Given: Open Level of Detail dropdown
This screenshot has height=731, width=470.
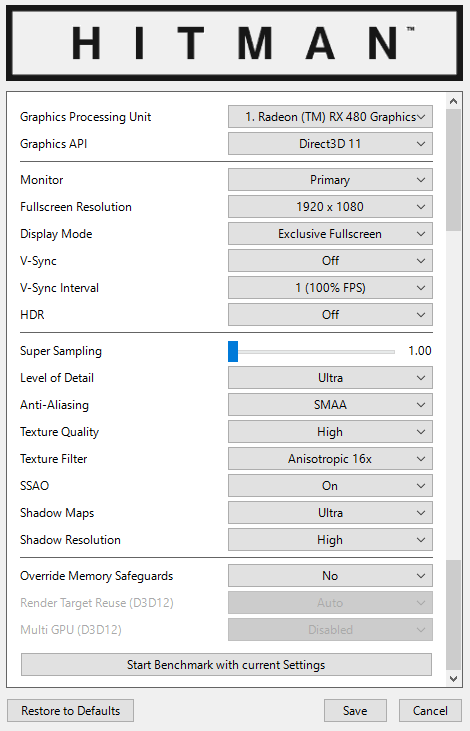Looking at the screenshot, I should coord(330,378).
